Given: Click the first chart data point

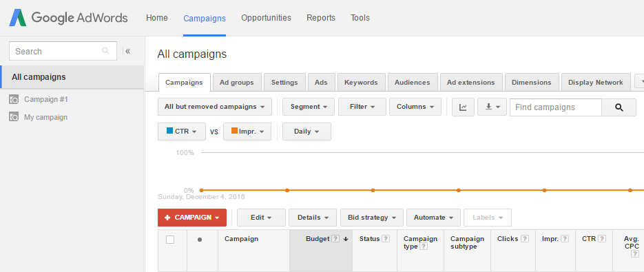Looking at the screenshot, I should pyautogui.click(x=201, y=190).
